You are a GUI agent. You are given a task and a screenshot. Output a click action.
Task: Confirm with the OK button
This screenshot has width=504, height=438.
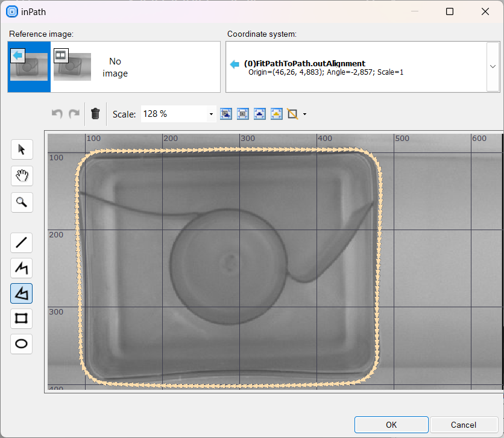pyautogui.click(x=391, y=425)
